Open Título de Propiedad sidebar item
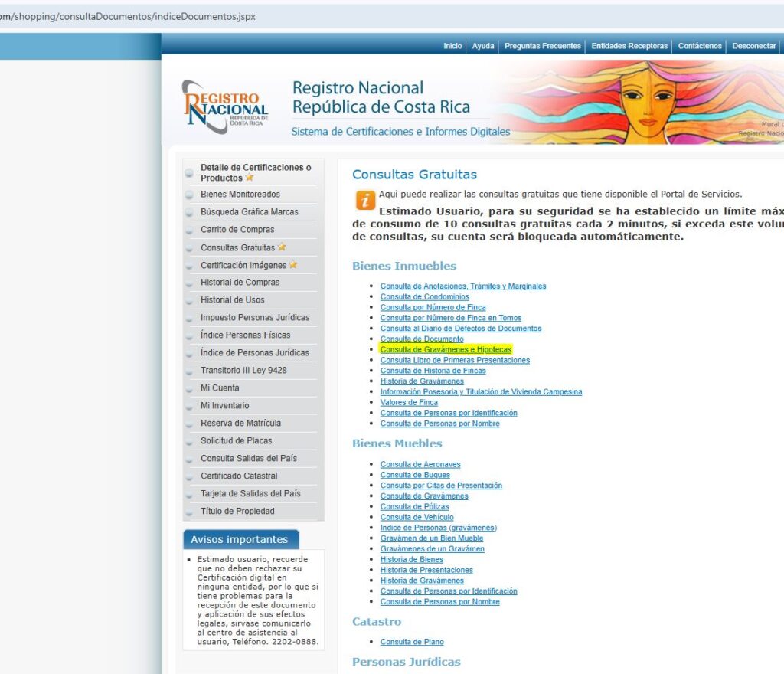Viewport: 784px width, 674px height. pyautogui.click(x=237, y=511)
